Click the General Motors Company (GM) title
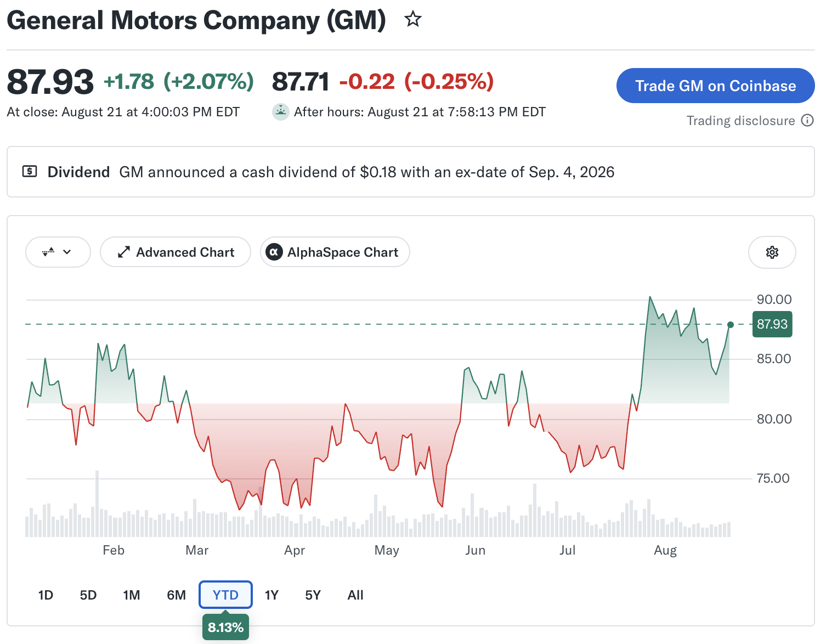 (196, 21)
